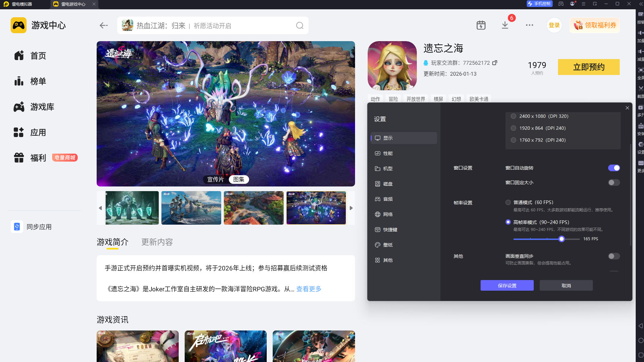Viewport: 644px width, 362px height.
Task: Choose the 1920 x 864 resolution option
Action: point(513,128)
